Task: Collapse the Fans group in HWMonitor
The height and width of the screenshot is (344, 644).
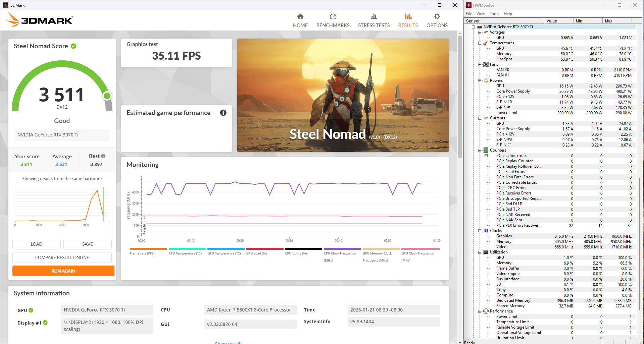Action: pos(480,64)
